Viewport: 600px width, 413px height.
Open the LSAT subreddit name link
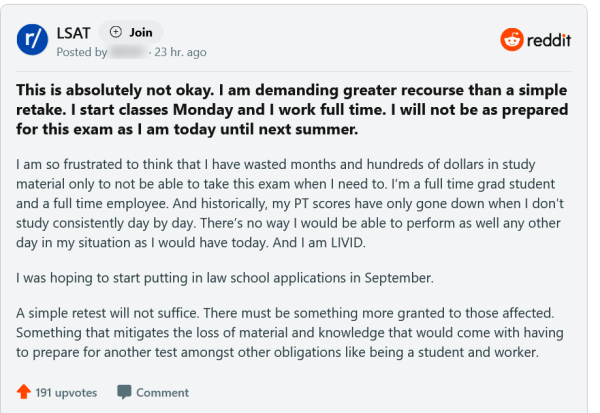[x=73, y=33]
